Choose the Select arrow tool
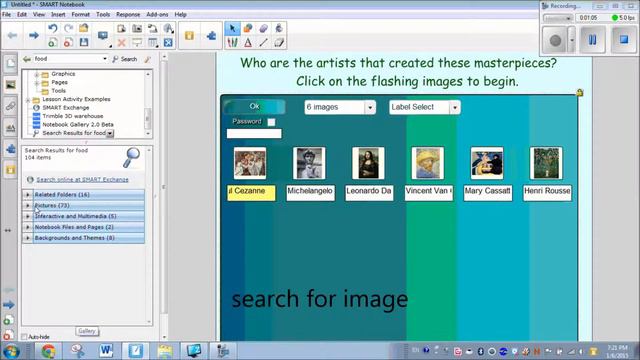Image resolution: width=640 pixels, height=360 pixels. [232, 28]
